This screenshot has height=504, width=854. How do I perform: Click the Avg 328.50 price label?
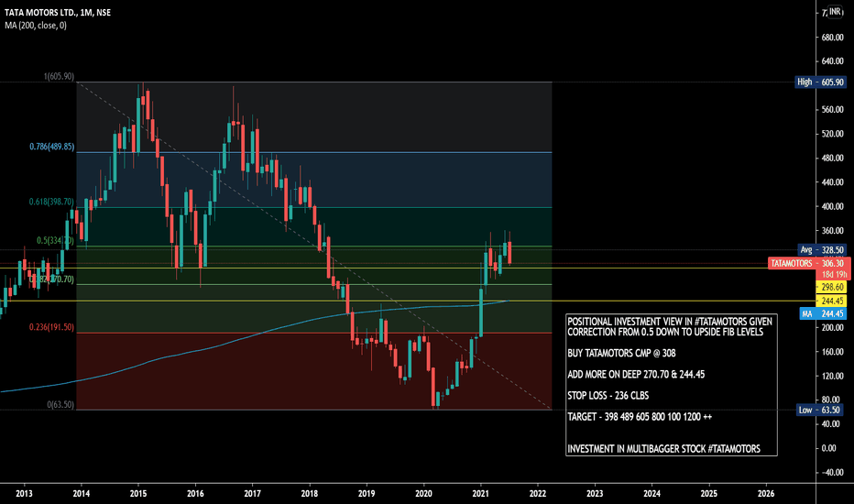pyautogui.click(x=821, y=249)
